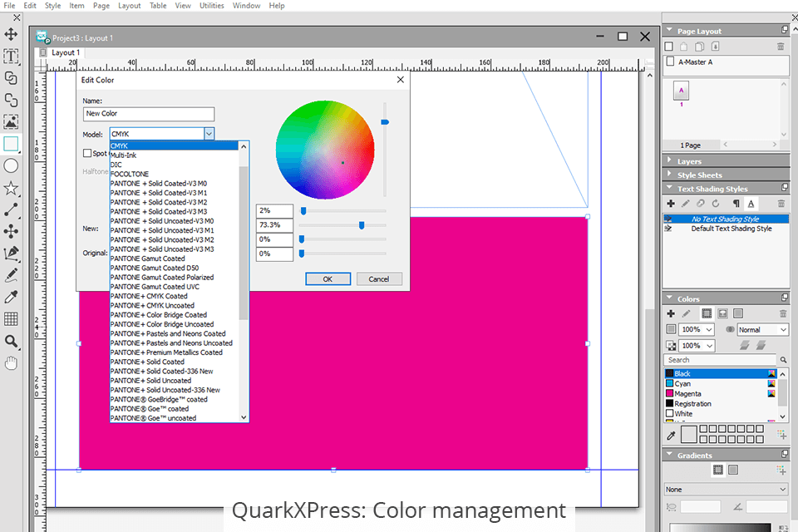Toggle the Spot Color checkbox

87,153
